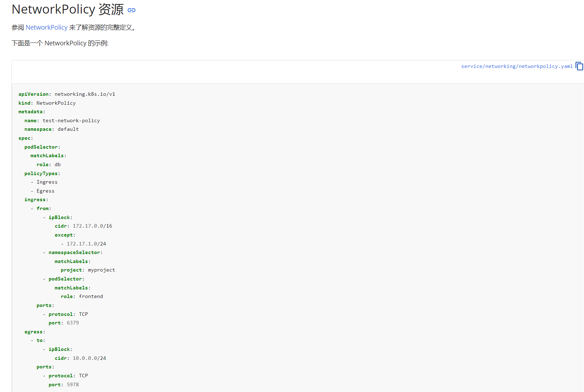The image size is (584, 392).
Task: Click the except value 172.17.1.0/24
Action: [86, 243]
